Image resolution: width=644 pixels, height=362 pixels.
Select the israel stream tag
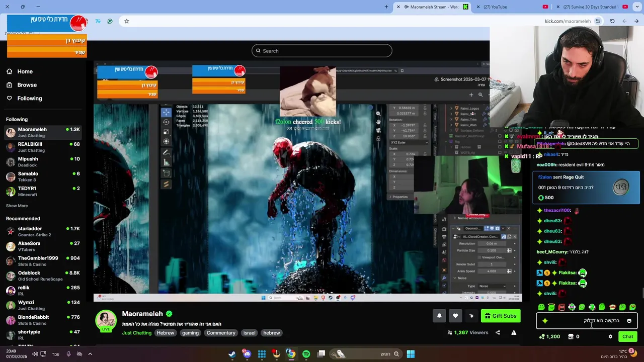250,333
